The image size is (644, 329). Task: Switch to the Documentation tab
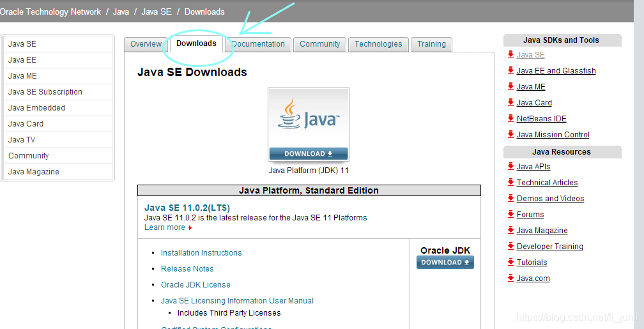click(x=258, y=44)
